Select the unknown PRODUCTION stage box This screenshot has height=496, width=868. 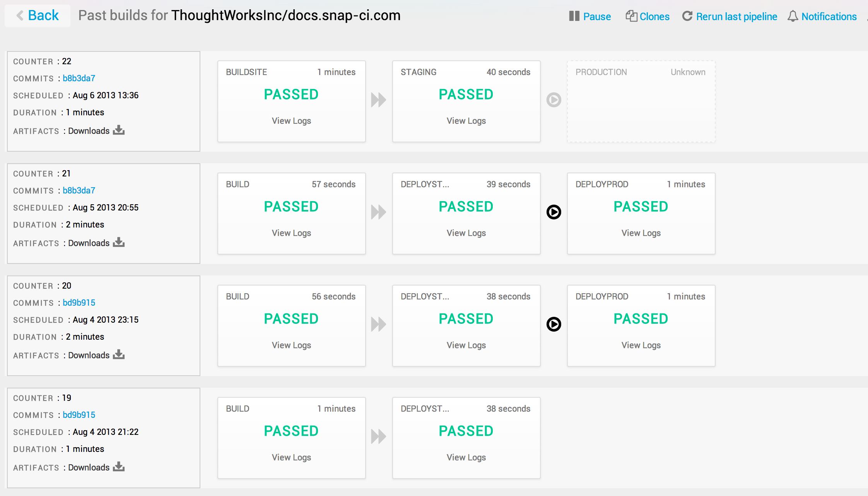click(x=641, y=101)
